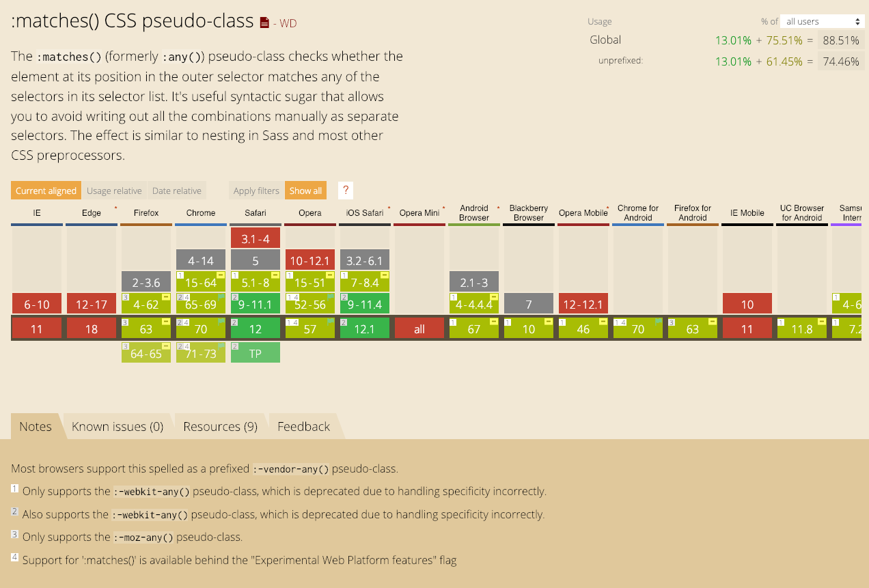The image size is (869, 588).
Task: Click the Apply filters button
Action: pyautogui.click(x=256, y=191)
